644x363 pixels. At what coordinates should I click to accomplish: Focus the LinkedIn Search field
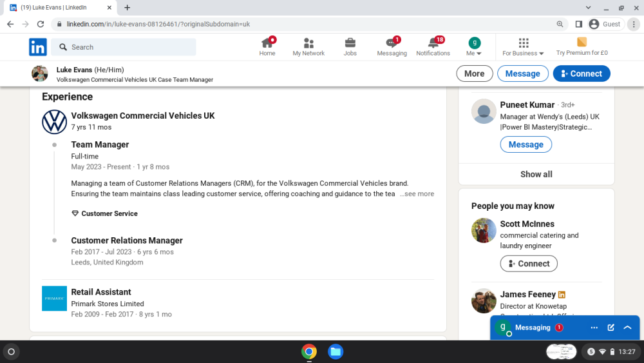coord(124,47)
